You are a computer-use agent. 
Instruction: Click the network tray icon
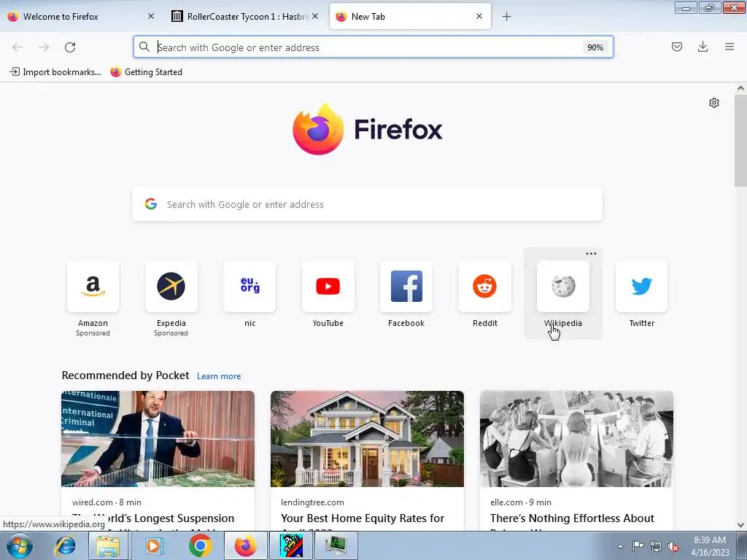(x=656, y=546)
